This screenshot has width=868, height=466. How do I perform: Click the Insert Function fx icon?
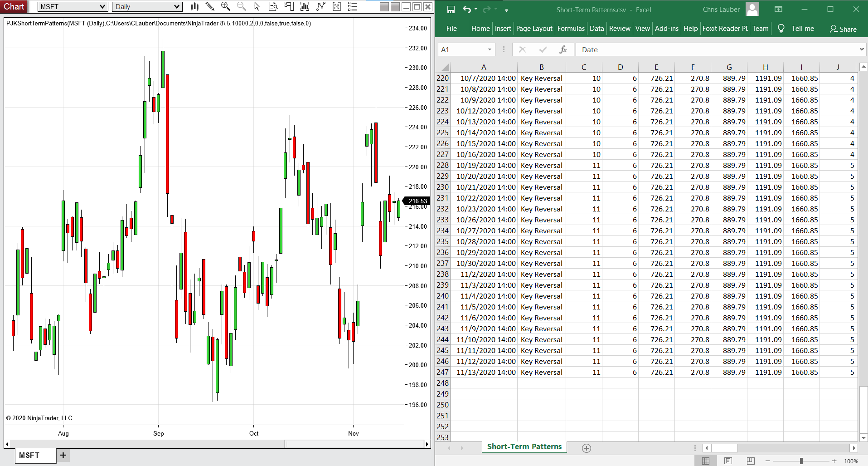(x=563, y=49)
